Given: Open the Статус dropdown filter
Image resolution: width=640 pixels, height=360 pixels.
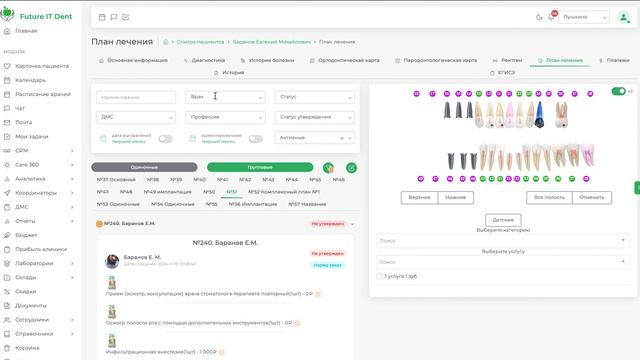Looking at the screenshot, I should pos(315,97).
